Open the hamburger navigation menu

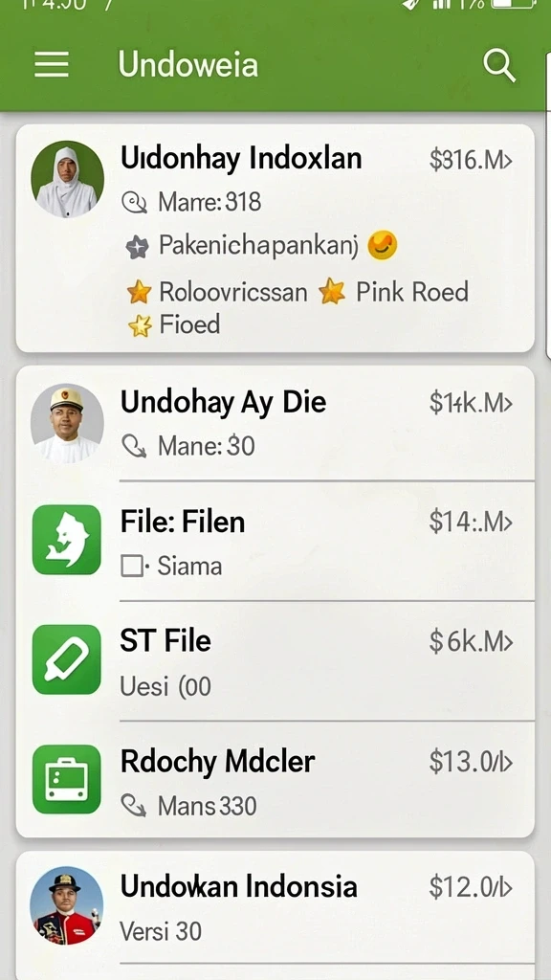52,64
